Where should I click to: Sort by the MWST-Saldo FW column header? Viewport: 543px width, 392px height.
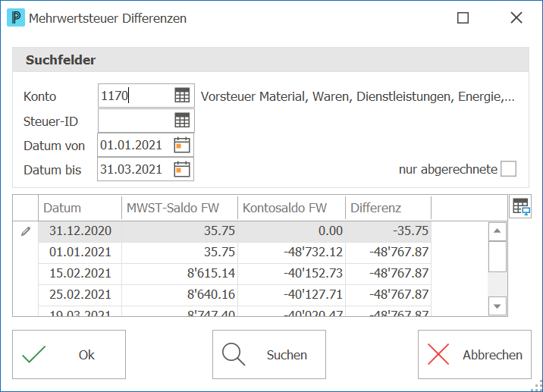click(180, 208)
